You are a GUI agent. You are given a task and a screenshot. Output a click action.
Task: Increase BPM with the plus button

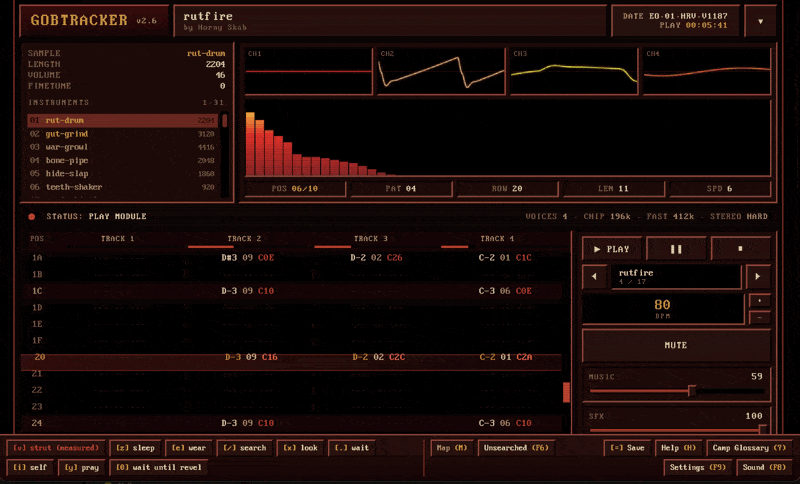[x=760, y=300]
